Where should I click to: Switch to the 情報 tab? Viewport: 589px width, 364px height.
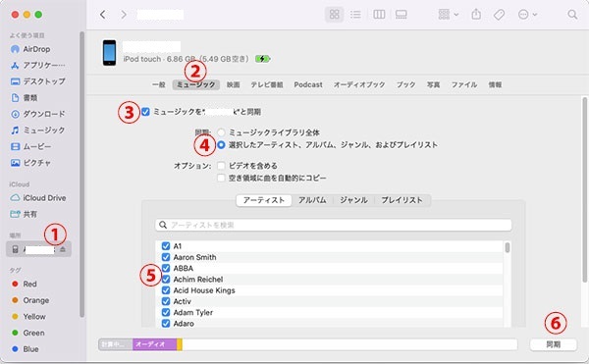pos(495,84)
